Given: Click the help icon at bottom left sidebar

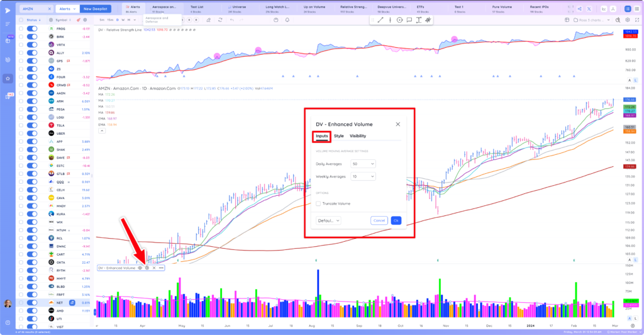Looking at the screenshot, I should coord(8,322).
